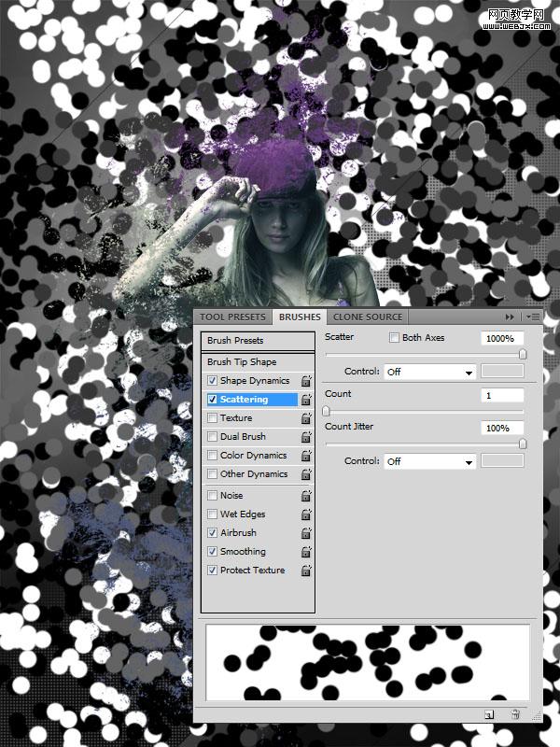The image size is (560, 747).
Task: Enable the Other Dynamics checkbox
Action: (x=213, y=474)
